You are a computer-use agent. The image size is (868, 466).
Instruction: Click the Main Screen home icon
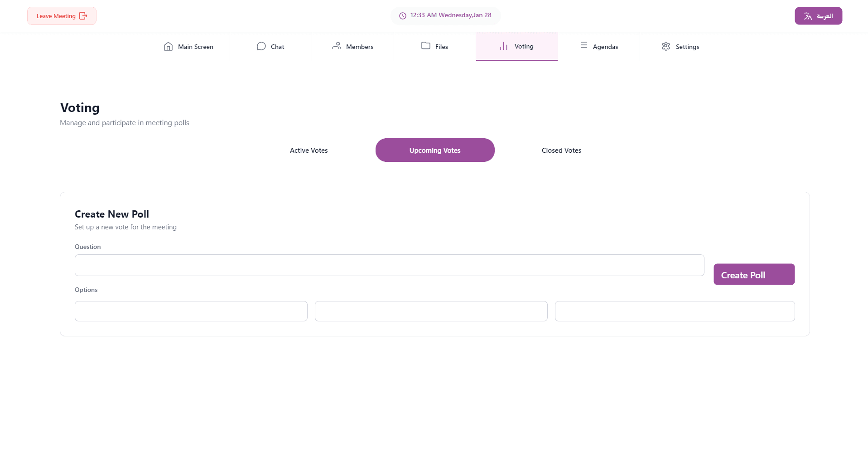click(x=168, y=46)
